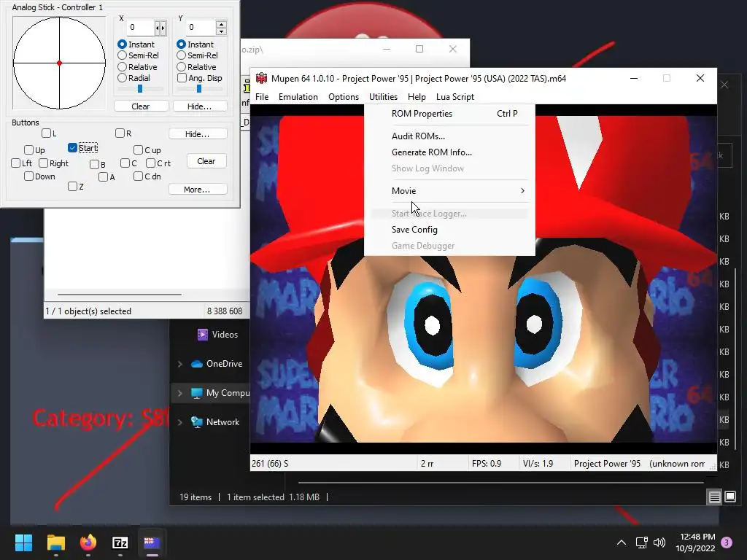Expand OneDrive tree node
Viewport: 747px width, 560px height.
coord(179,364)
